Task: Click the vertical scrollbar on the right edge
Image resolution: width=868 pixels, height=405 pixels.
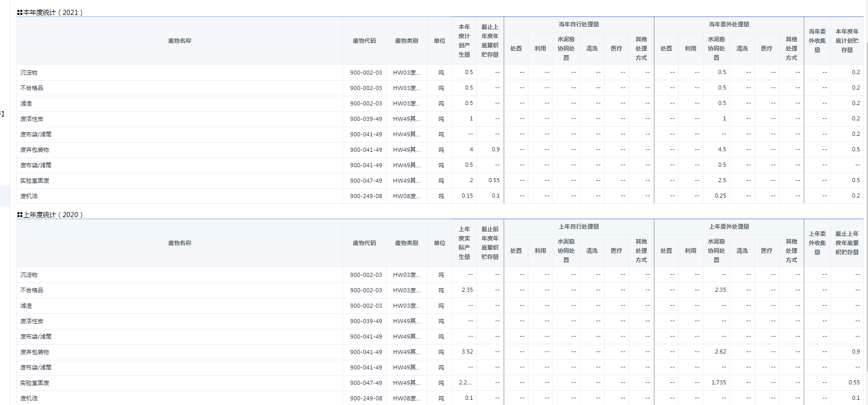Action: click(866, 206)
